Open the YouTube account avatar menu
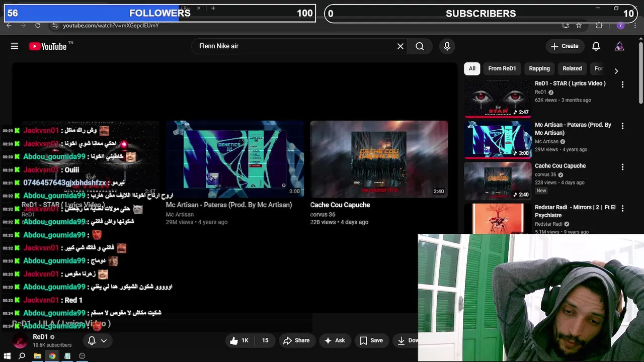Screen dimensions: 644x362 click(x=619, y=46)
